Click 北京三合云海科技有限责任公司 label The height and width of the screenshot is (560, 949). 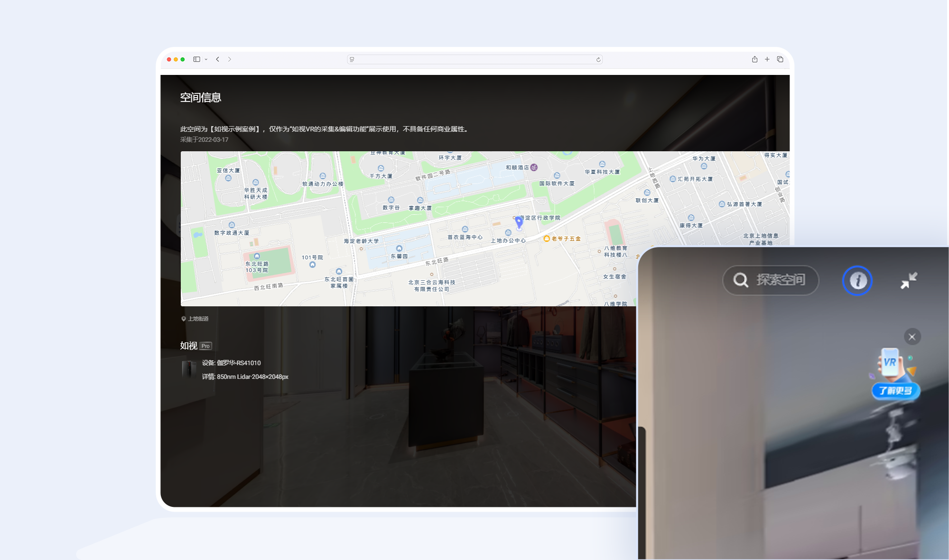tap(432, 285)
